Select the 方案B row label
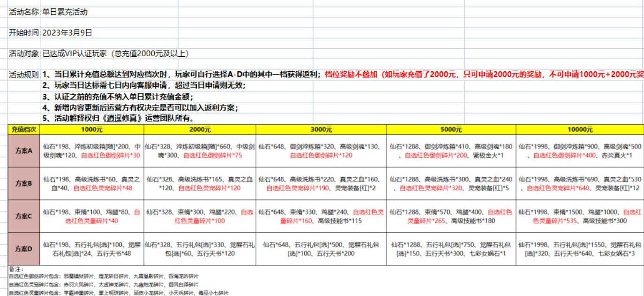 [x=24, y=183]
